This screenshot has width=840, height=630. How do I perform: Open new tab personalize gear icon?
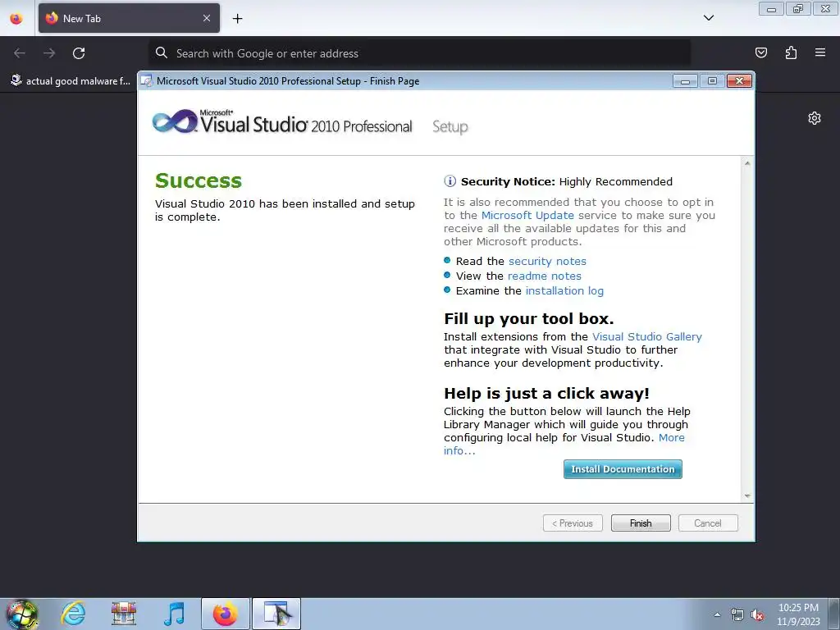coord(815,118)
